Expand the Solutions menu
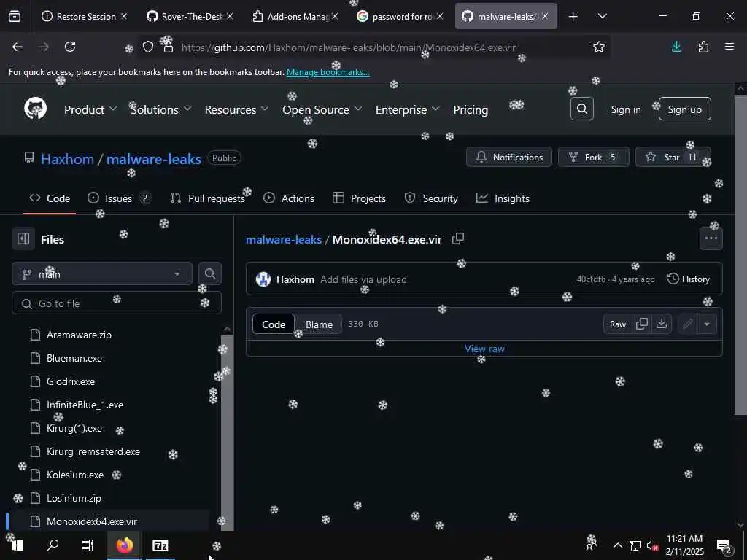Viewport: 747px width, 560px height. [160, 109]
